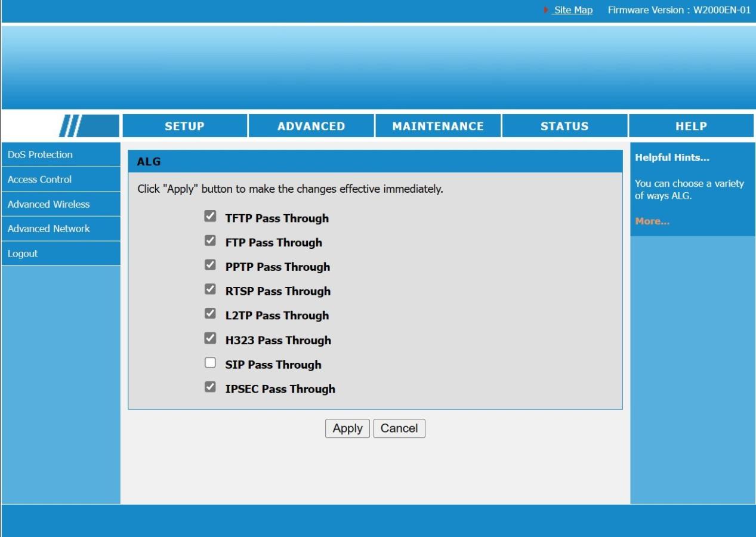This screenshot has height=537, width=756.
Task: Enable SIP Pass Through checkbox
Action: pyautogui.click(x=210, y=363)
